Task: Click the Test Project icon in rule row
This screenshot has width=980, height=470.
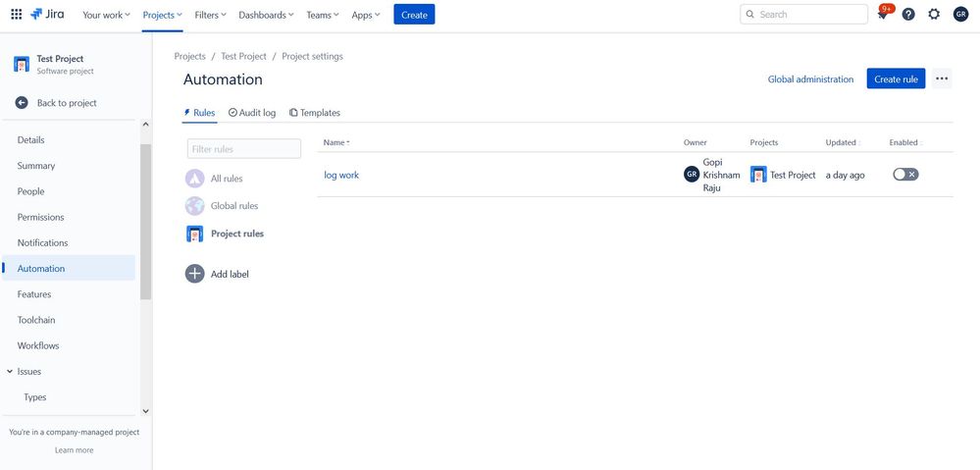Action: (758, 175)
